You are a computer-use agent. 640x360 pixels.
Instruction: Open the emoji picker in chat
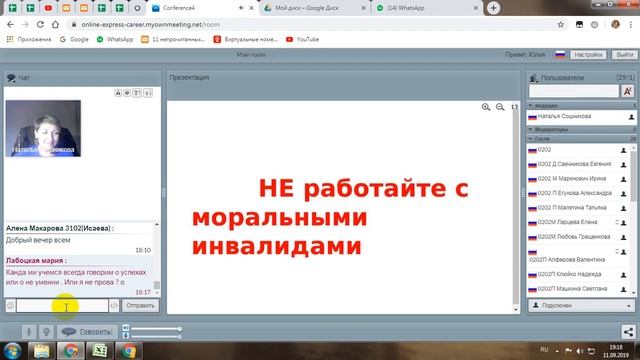coord(11,305)
